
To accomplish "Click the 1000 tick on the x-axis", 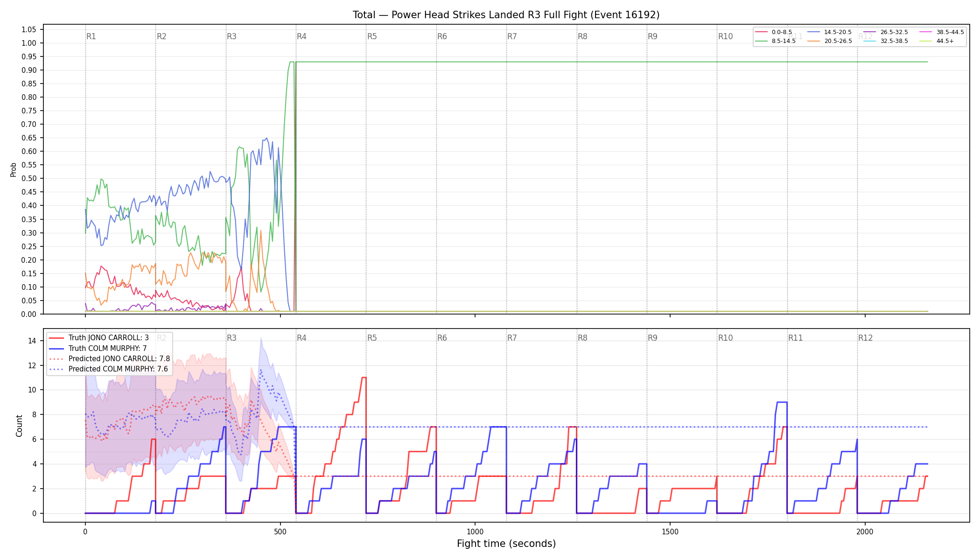I will click(x=475, y=532).
